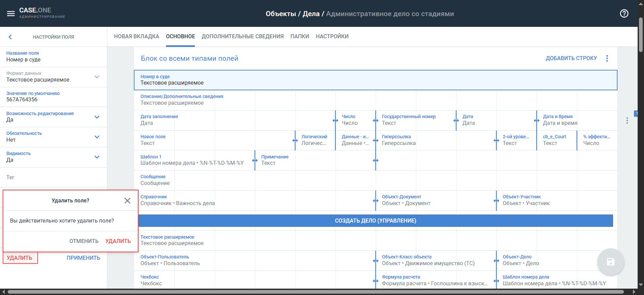Click resize handle before Примечание field

tap(255, 160)
